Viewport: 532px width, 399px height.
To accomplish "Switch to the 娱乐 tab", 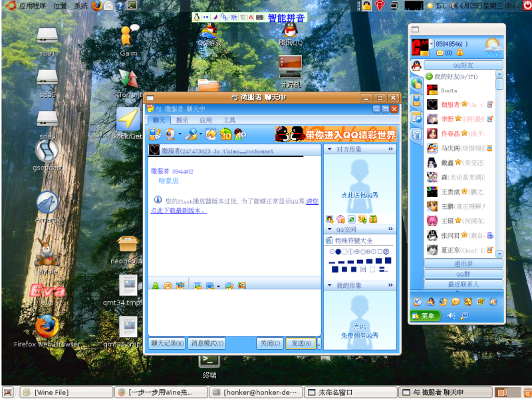I will [x=182, y=120].
